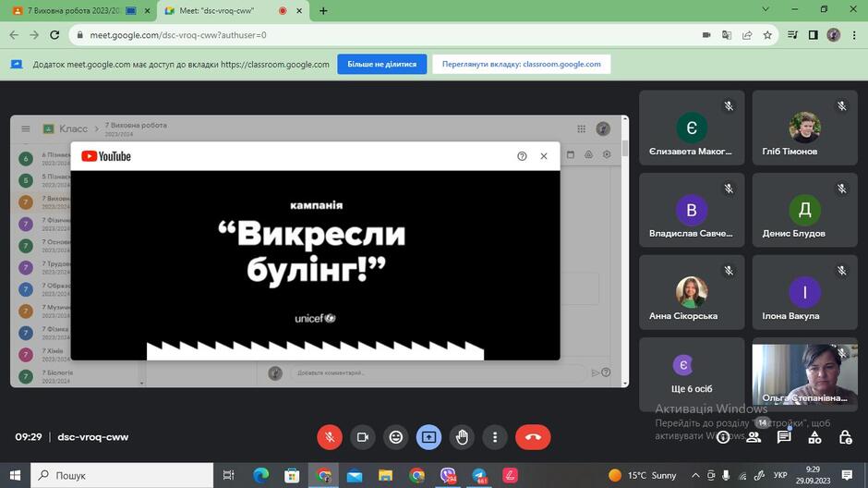
Task: Open Telegram from taskbar
Action: click(x=479, y=475)
